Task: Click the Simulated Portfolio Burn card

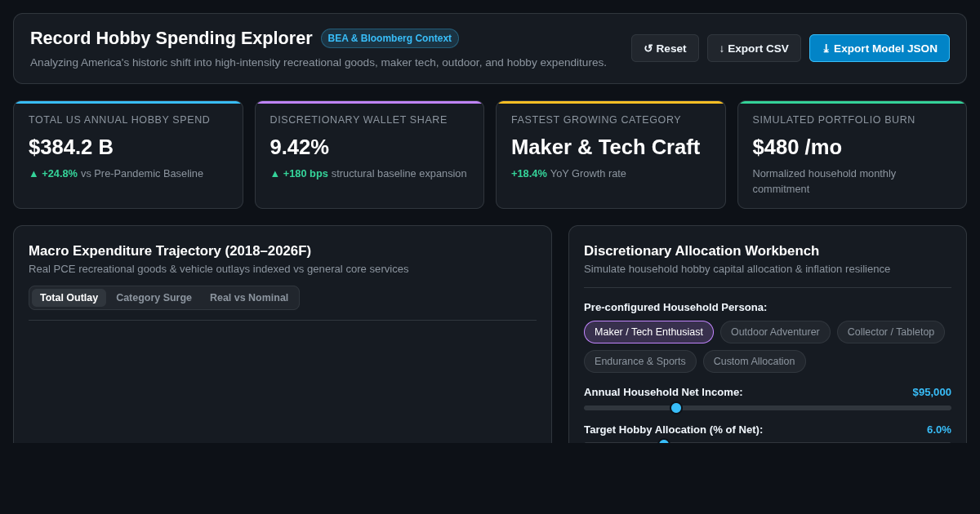Action: pyautogui.click(x=852, y=155)
